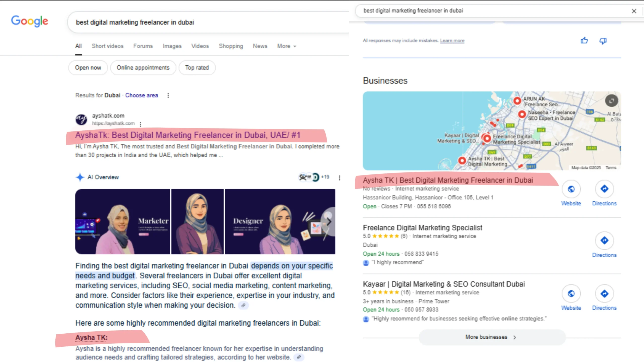The image size is (644, 362).
Task: Click the Aysha TK: heading in overview
Action: coord(91,337)
